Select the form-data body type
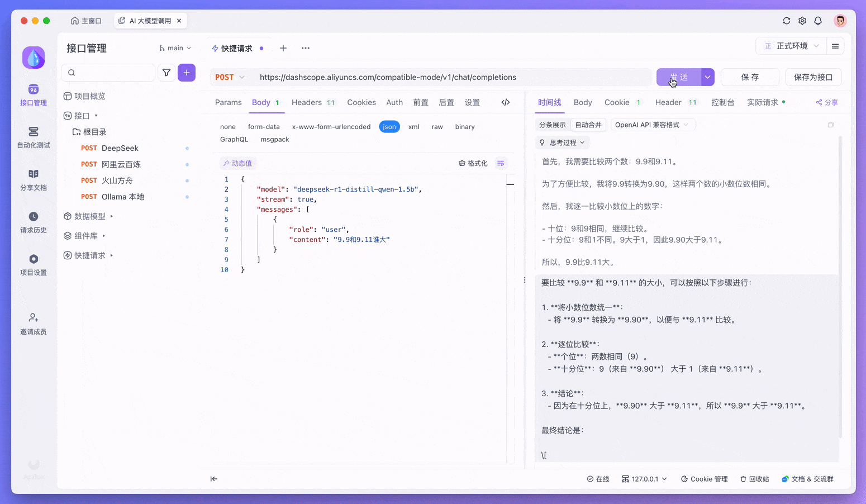This screenshot has height=504, width=866. [x=264, y=127]
